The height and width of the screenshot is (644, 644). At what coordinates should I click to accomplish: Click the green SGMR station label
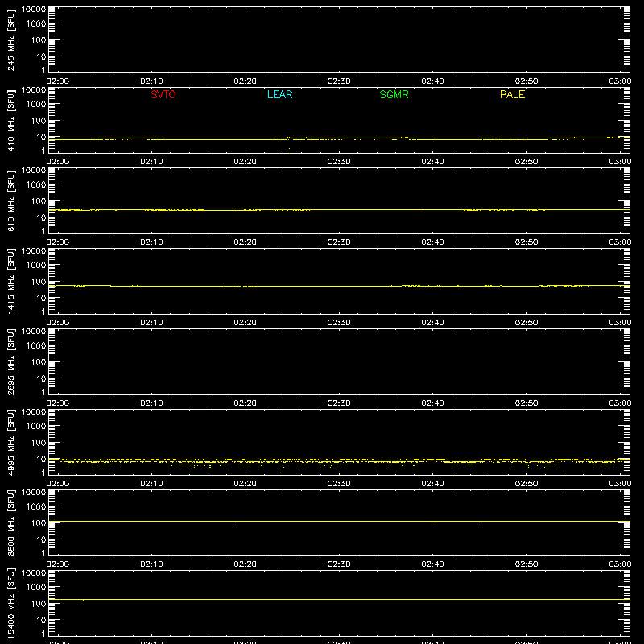tap(394, 94)
